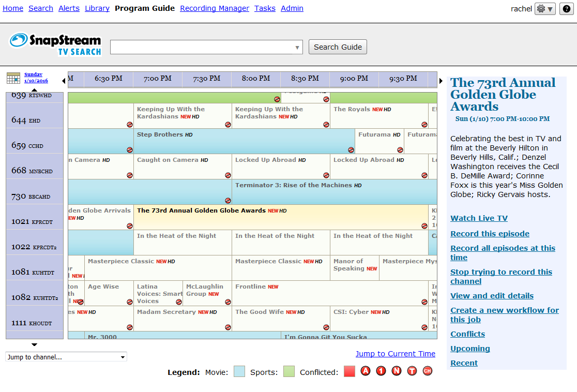Expand the search guide combo box arrow

tap(297, 47)
